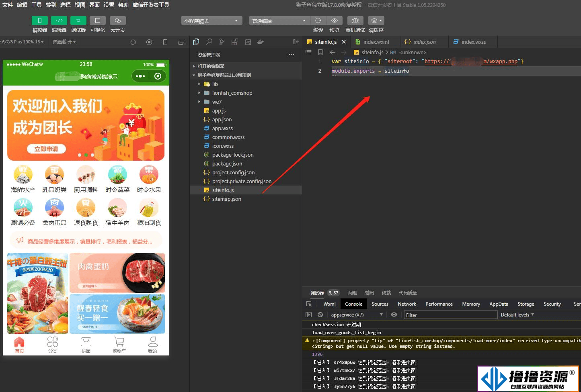Image resolution: width=581 pixels, height=392 pixels.
Task: Open the Extensions icon
Action: [x=235, y=42]
